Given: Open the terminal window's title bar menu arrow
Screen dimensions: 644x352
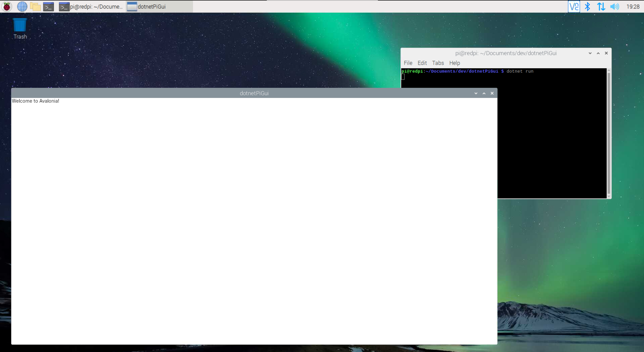Looking at the screenshot, I should click(x=590, y=53).
